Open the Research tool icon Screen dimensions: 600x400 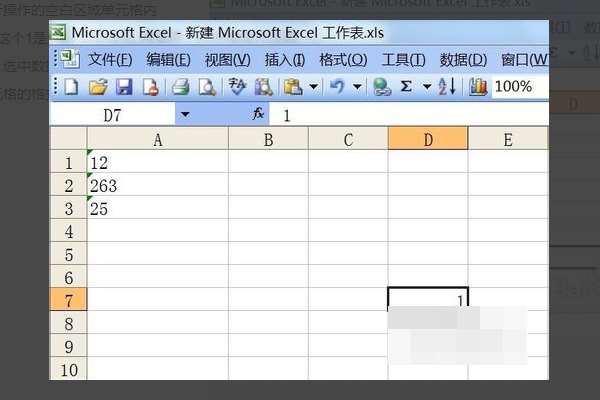[264, 87]
